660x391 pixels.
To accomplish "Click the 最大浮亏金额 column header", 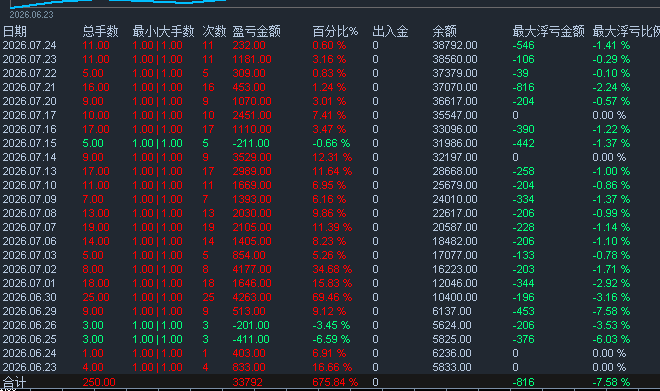I will point(548,32).
